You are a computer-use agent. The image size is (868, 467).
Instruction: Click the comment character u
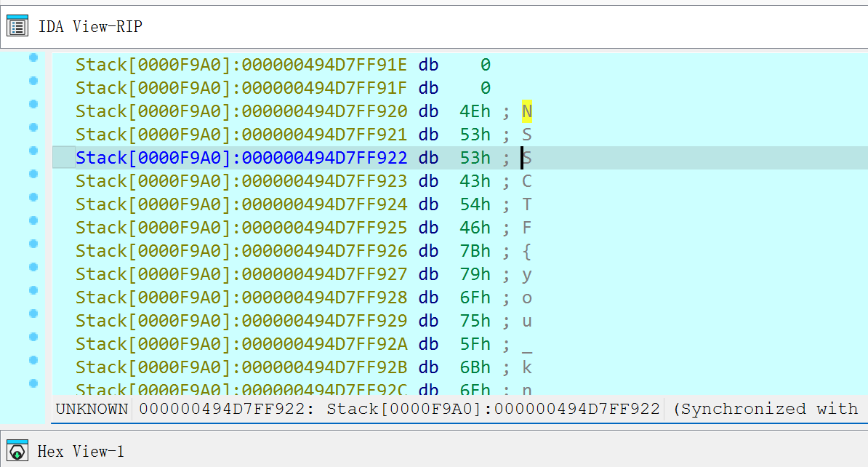527,322
